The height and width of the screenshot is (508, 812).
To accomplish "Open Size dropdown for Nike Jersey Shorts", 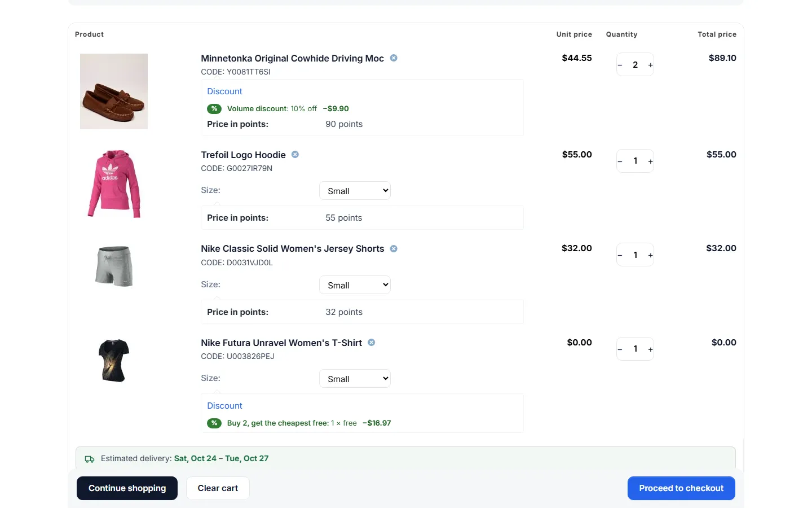I will coord(355,285).
